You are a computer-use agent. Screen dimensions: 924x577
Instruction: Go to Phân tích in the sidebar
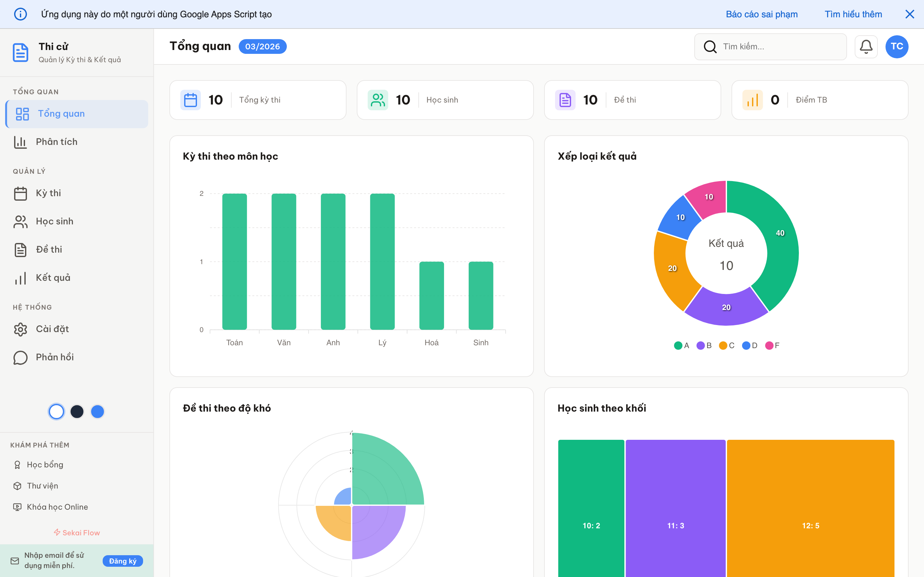(x=56, y=142)
